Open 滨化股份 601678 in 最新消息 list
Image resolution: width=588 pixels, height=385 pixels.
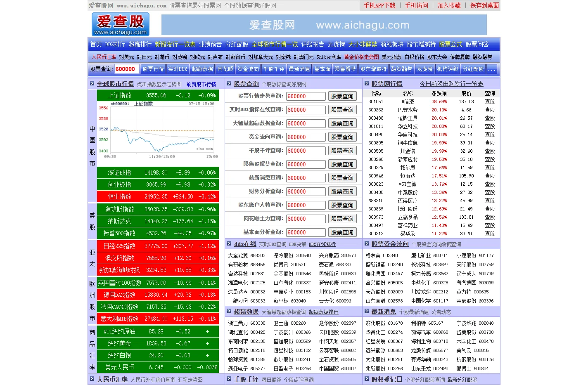(384, 323)
